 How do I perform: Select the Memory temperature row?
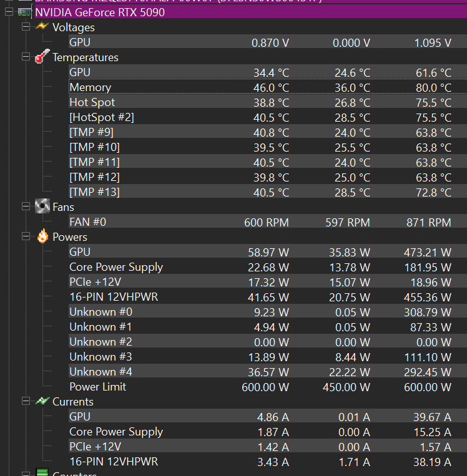click(268, 87)
